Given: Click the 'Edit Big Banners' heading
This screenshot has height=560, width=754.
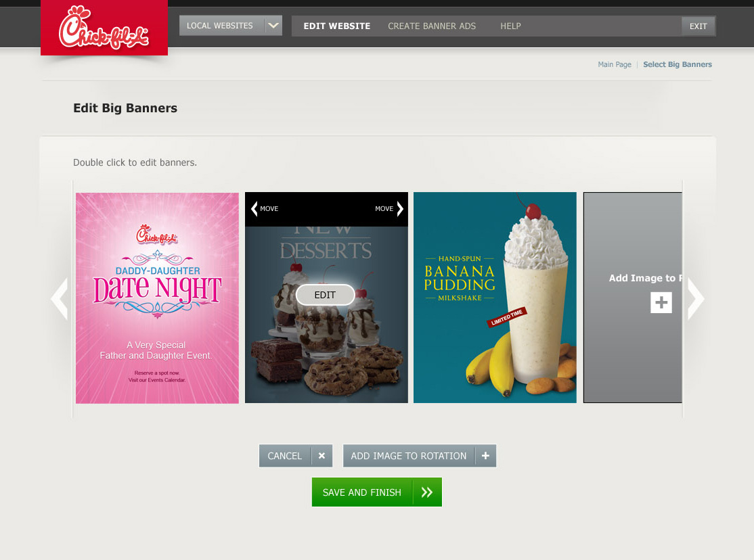Looking at the screenshot, I should [125, 108].
